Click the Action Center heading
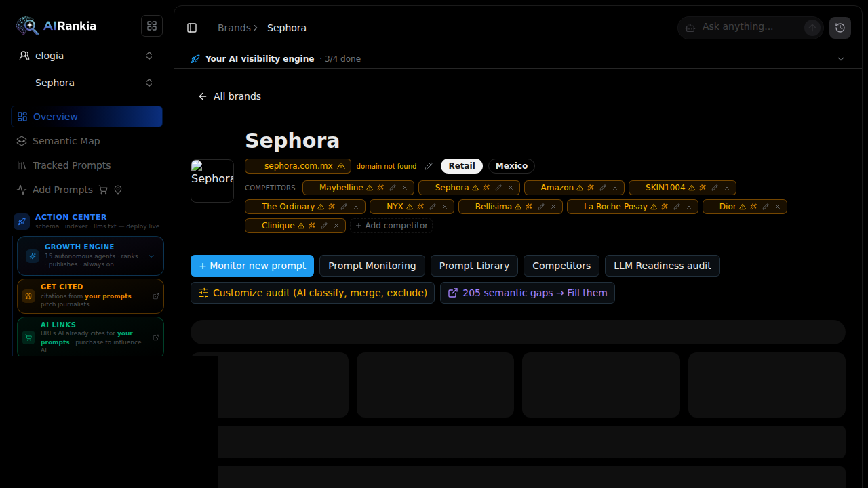Viewport: 868px width, 488px height. click(x=71, y=217)
